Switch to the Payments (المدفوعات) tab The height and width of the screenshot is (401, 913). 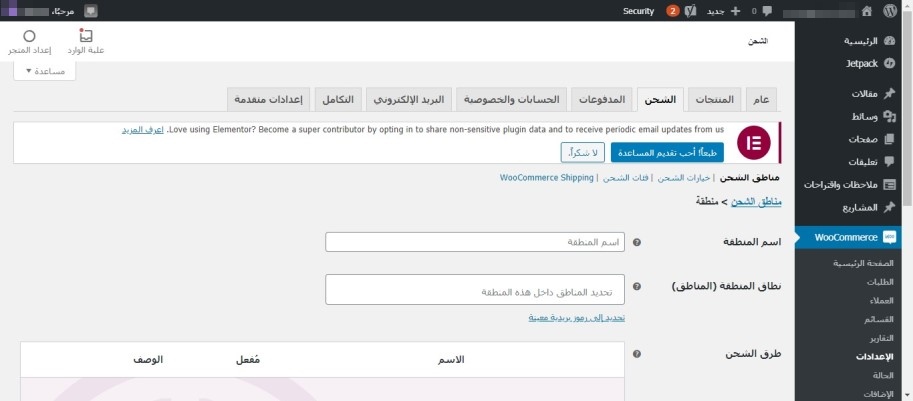pos(603,100)
